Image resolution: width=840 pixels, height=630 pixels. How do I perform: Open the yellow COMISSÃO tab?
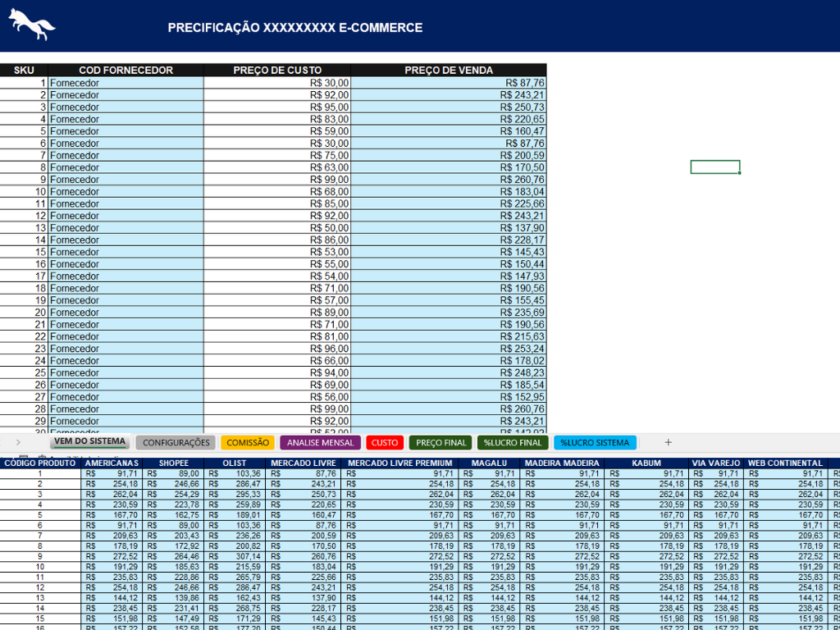[247, 443]
